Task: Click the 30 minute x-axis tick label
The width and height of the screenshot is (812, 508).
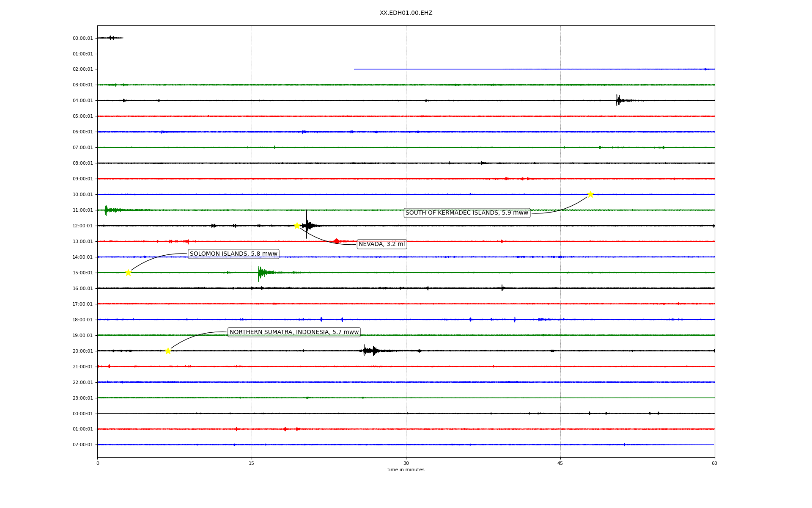Action: click(406, 463)
